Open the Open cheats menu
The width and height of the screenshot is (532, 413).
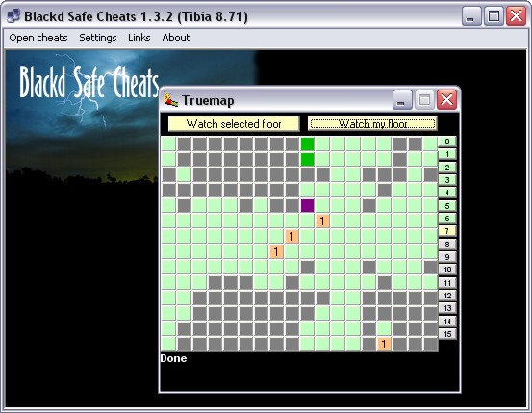38,38
